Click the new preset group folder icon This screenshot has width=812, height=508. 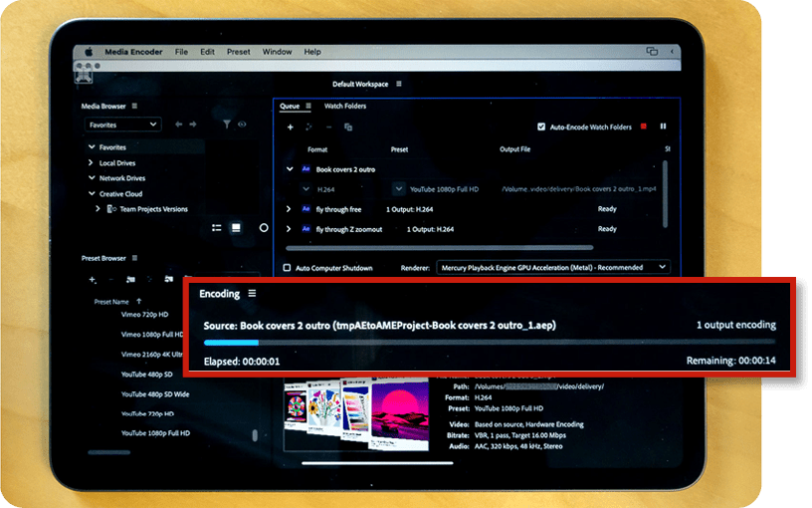130,279
